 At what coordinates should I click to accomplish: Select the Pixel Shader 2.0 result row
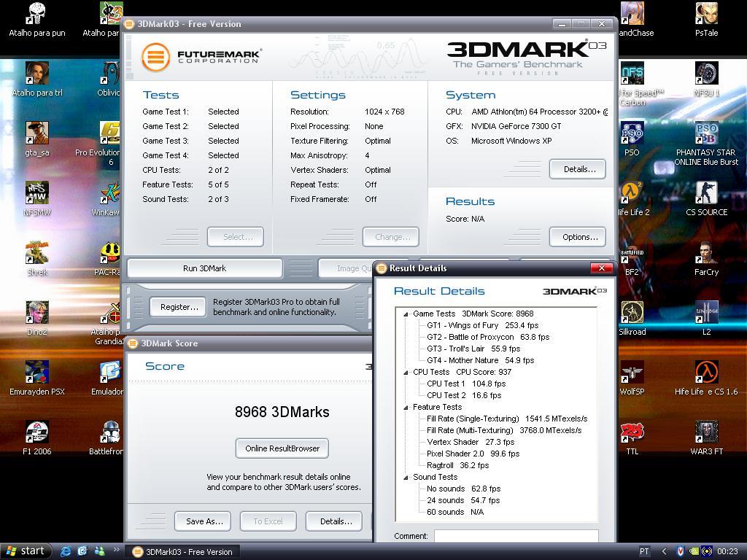[x=473, y=454]
